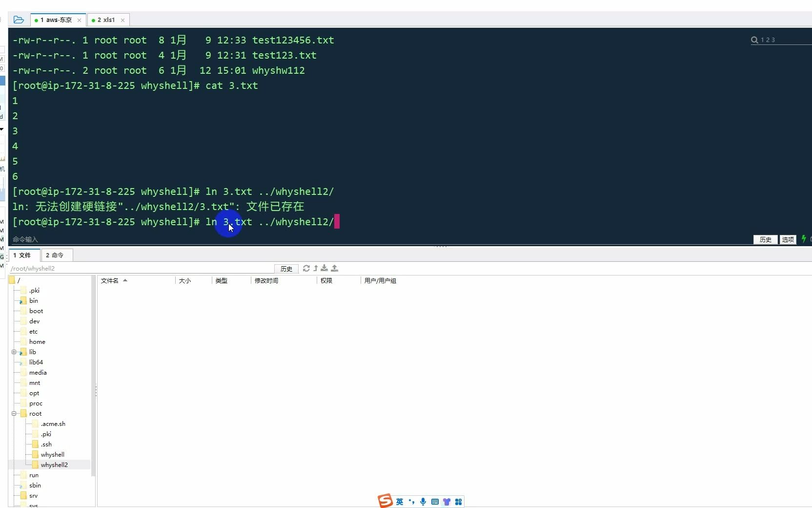Toggle the 历史 panel in the terminal footer
Screen dimensions: 812x508
click(x=765, y=240)
